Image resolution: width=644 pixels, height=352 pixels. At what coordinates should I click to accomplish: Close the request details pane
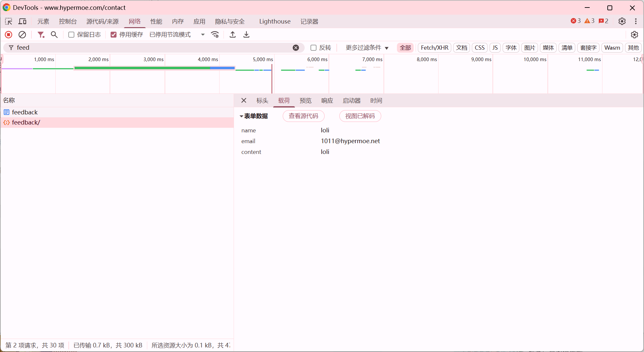tap(244, 101)
